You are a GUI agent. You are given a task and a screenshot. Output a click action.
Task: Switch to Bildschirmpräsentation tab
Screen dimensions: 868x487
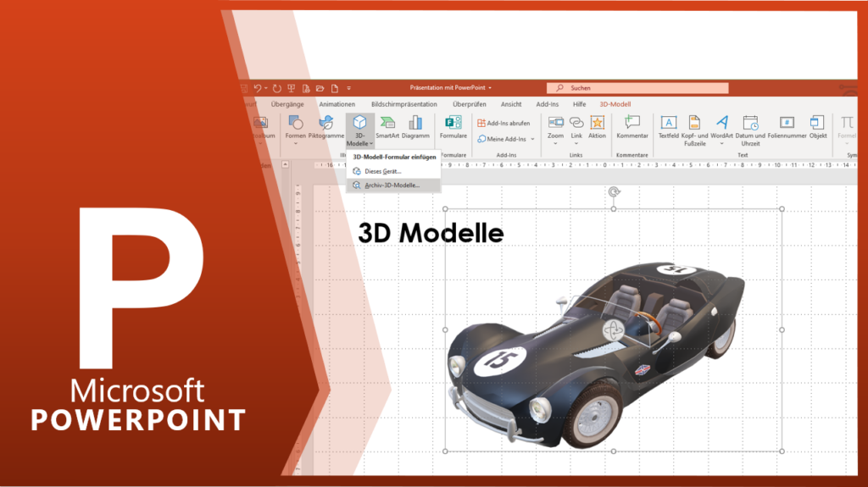(x=404, y=104)
